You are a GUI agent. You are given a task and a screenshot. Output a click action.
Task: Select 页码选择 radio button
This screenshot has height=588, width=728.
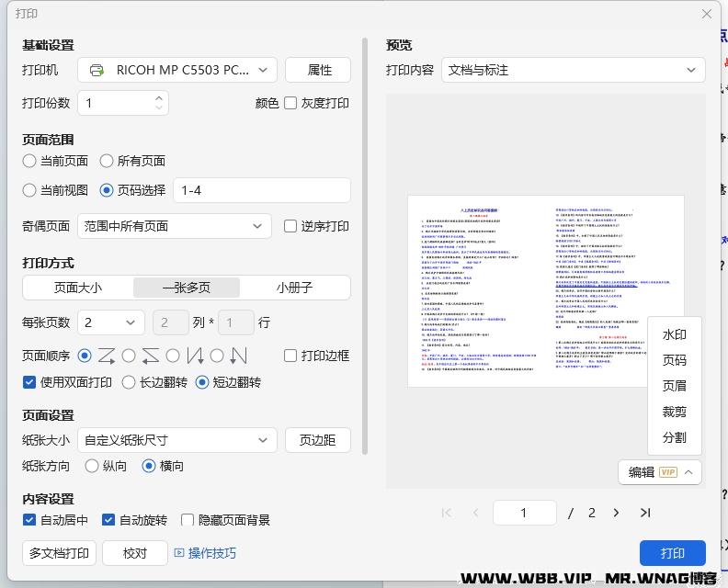(107, 190)
